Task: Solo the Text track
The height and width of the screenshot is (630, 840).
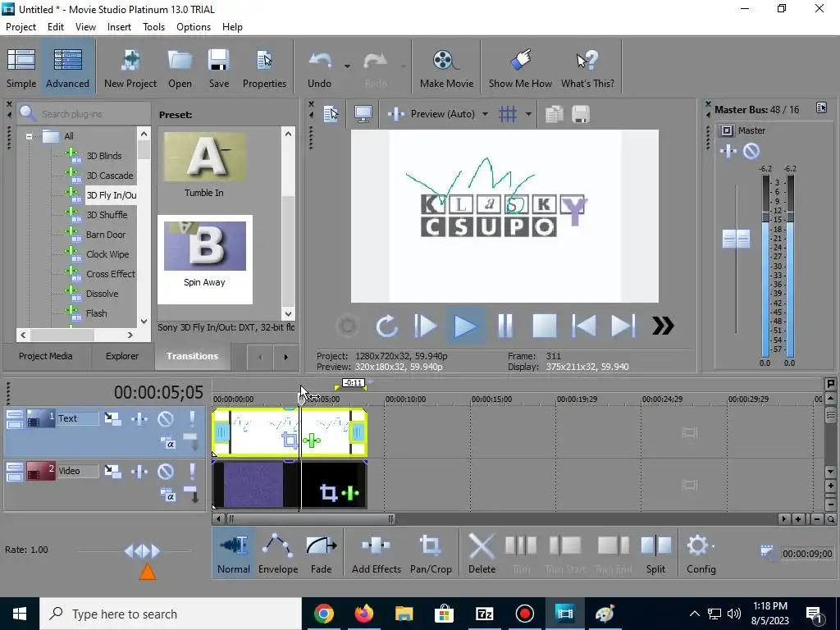Action: point(192,418)
